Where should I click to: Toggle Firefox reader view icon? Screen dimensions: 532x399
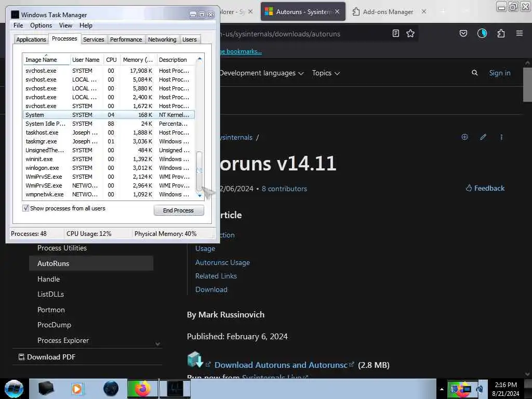click(x=395, y=33)
